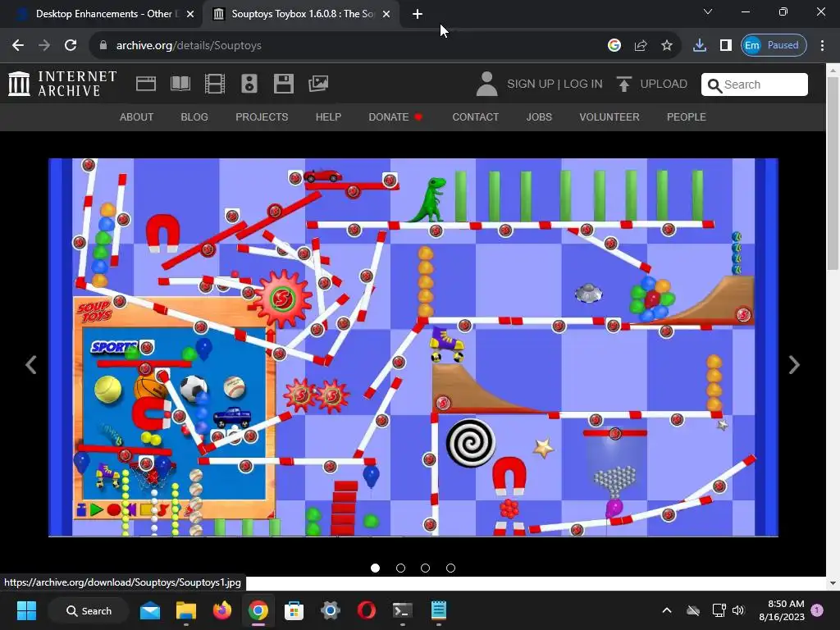Select the fourth carousel dot

pyautogui.click(x=450, y=568)
